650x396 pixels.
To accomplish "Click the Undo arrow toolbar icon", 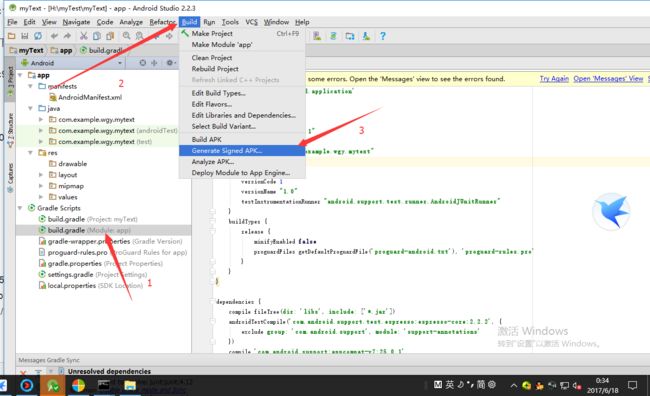I will tap(54, 36).
